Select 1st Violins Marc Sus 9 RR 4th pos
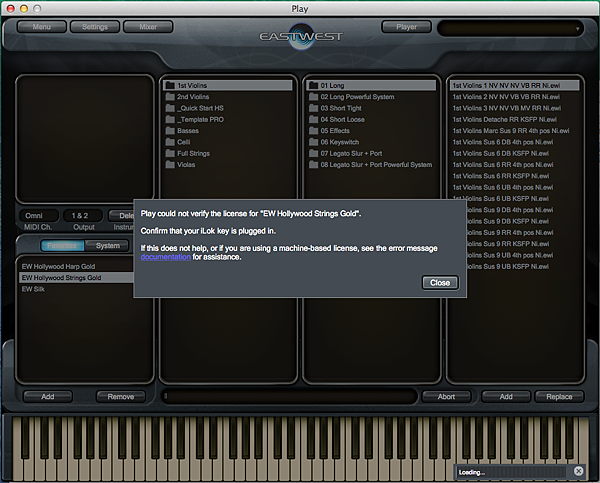 515,131
